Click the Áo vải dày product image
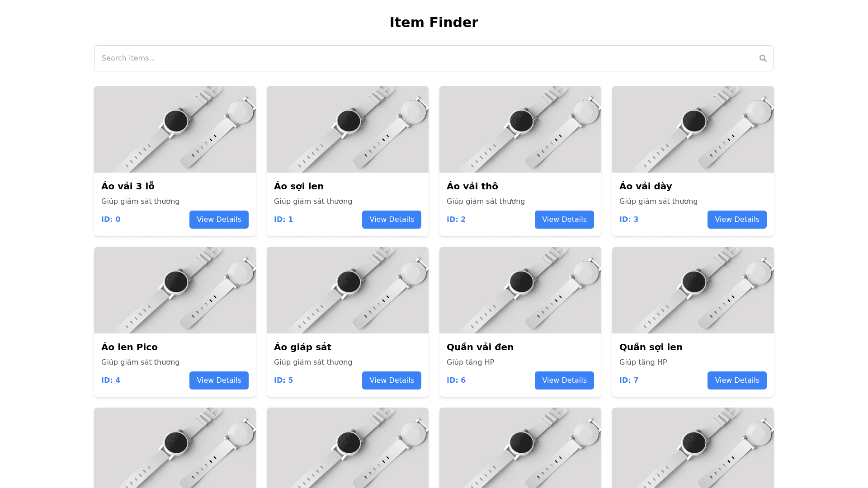868x488 pixels. pyautogui.click(x=693, y=129)
